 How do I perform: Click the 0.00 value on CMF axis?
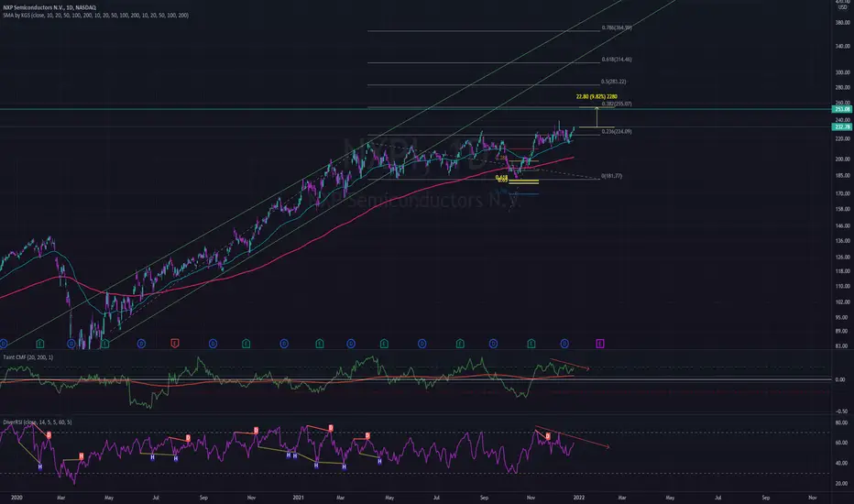click(x=840, y=379)
